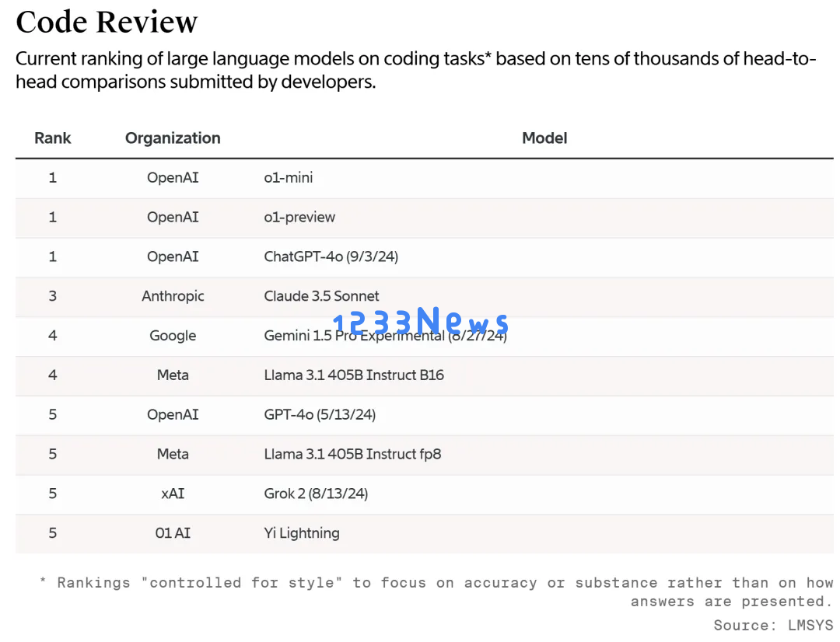The image size is (840, 642).
Task: Select the "Gemini 1.5 Pro Experimental" model cell
Action: tap(385, 336)
